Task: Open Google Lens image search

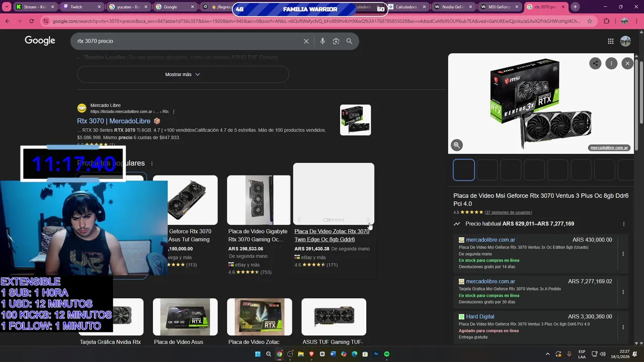Action: coord(336,41)
